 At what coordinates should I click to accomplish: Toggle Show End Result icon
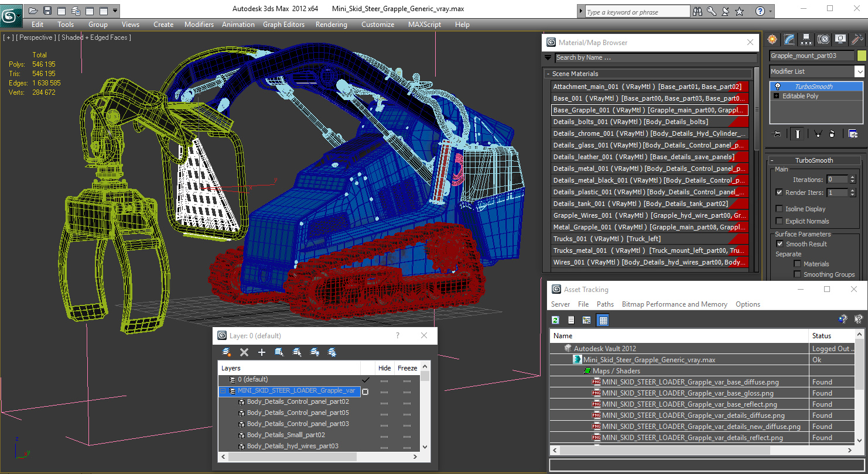797,134
